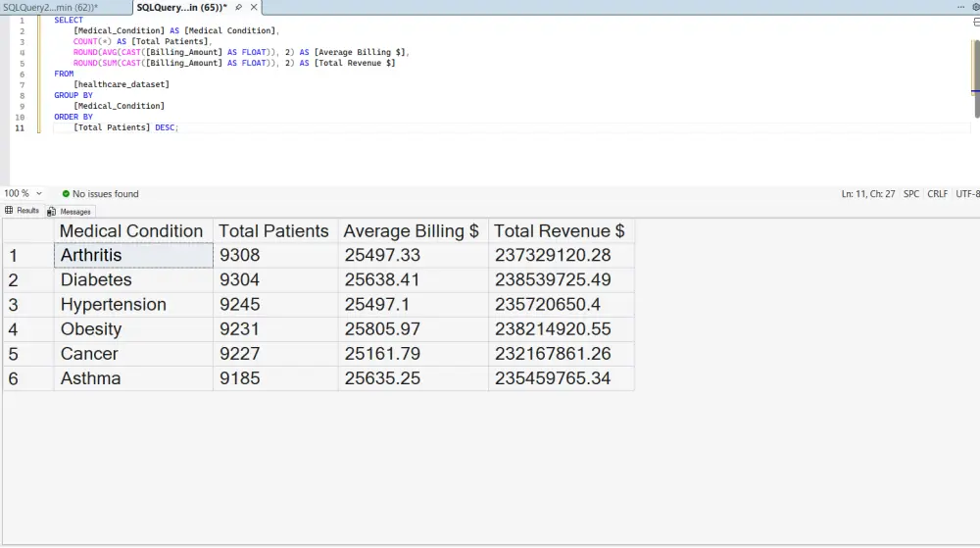Click the Total Revenue $ column header
The image size is (980, 548).
tap(562, 230)
